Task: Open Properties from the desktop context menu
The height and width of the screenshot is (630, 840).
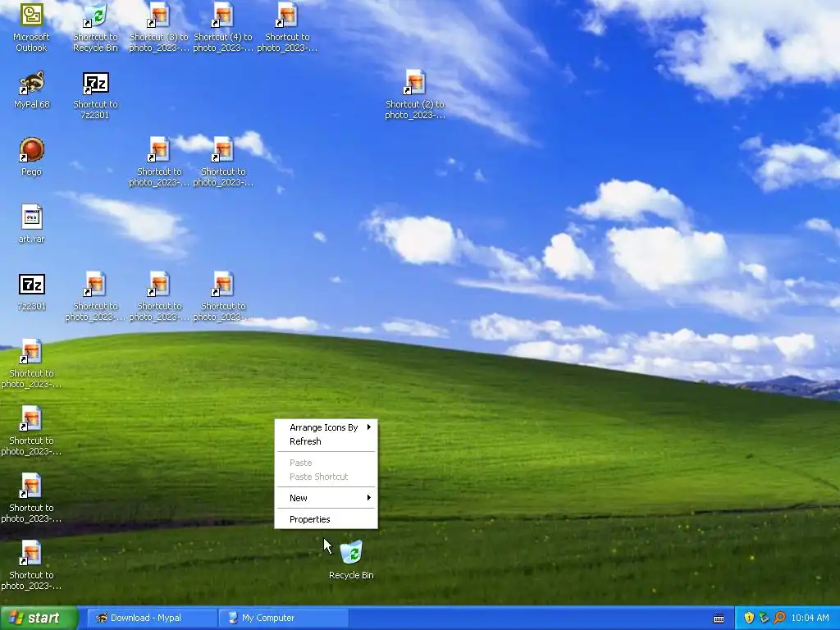Action: tap(326, 519)
